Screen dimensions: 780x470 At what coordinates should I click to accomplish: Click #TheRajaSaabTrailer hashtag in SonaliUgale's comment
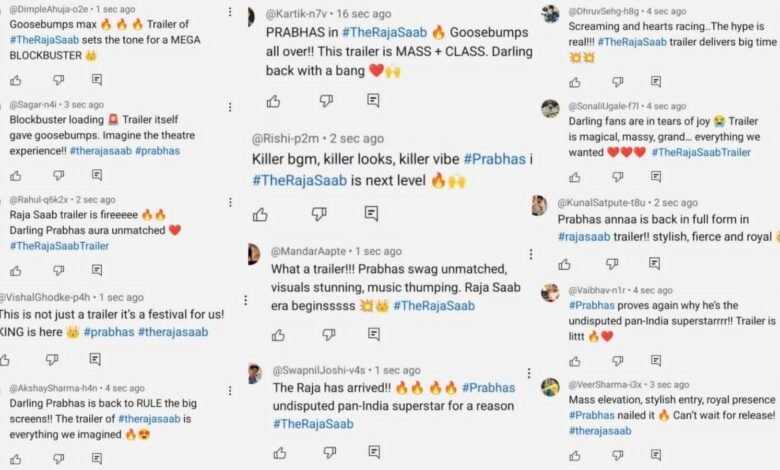point(701,152)
